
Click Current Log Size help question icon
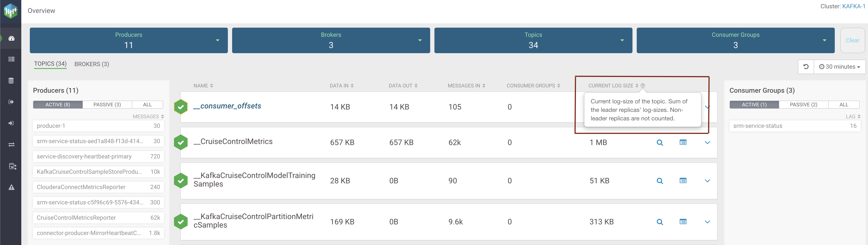tap(642, 86)
